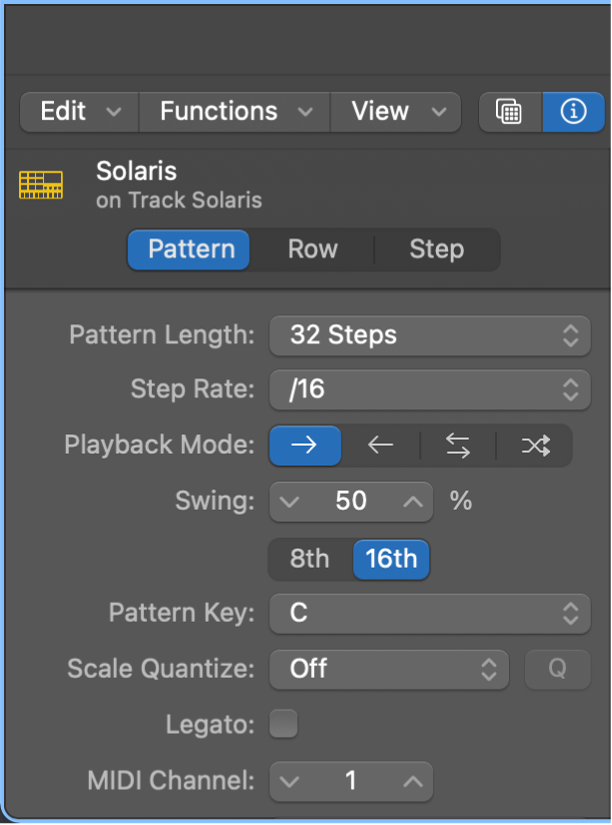The height and width of the screenshot is (825, 612).
Task: Open the Edit menu
Action: click(79, 111)
